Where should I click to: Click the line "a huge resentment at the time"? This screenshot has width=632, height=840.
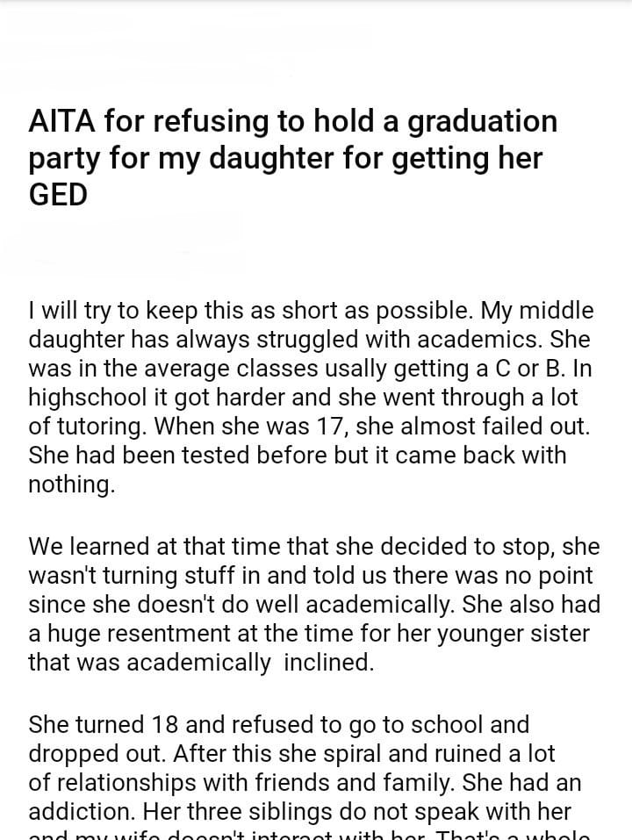[x=308, y=634]
